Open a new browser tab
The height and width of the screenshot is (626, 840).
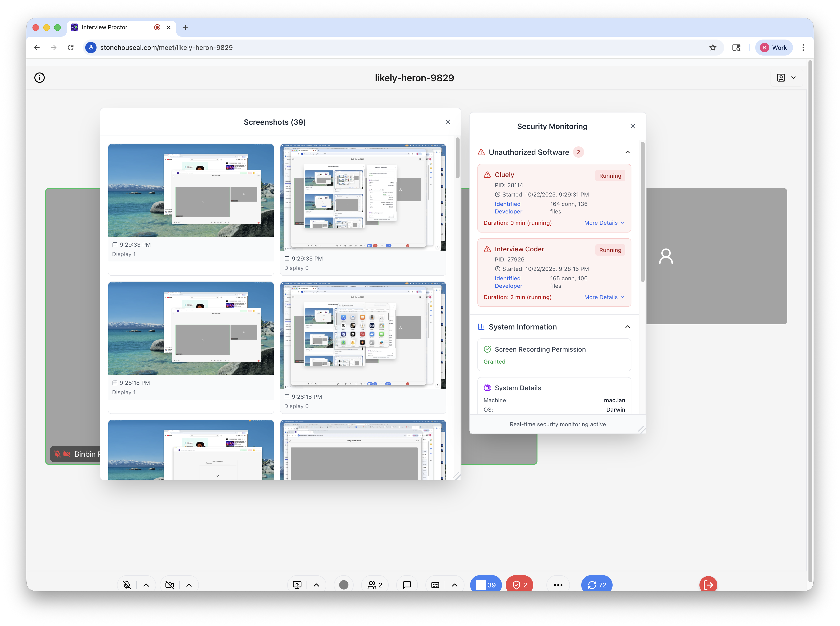[x=185, y=27]
